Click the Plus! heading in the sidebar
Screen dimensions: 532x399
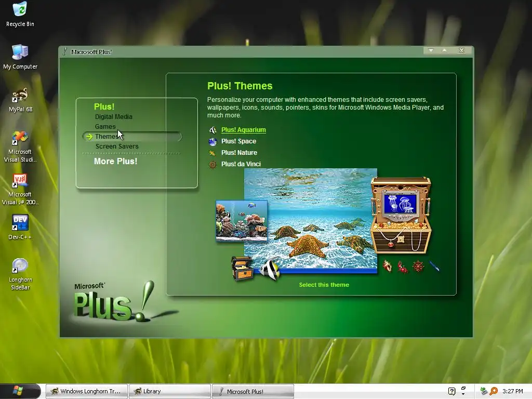pos(104,107)
